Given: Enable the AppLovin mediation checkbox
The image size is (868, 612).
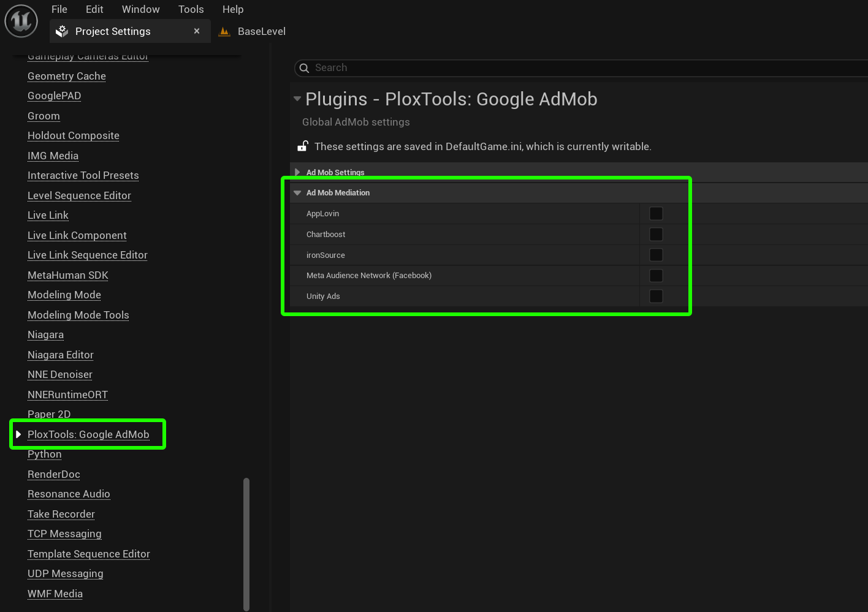Looking at the screenshot, I should click(656, 214).
